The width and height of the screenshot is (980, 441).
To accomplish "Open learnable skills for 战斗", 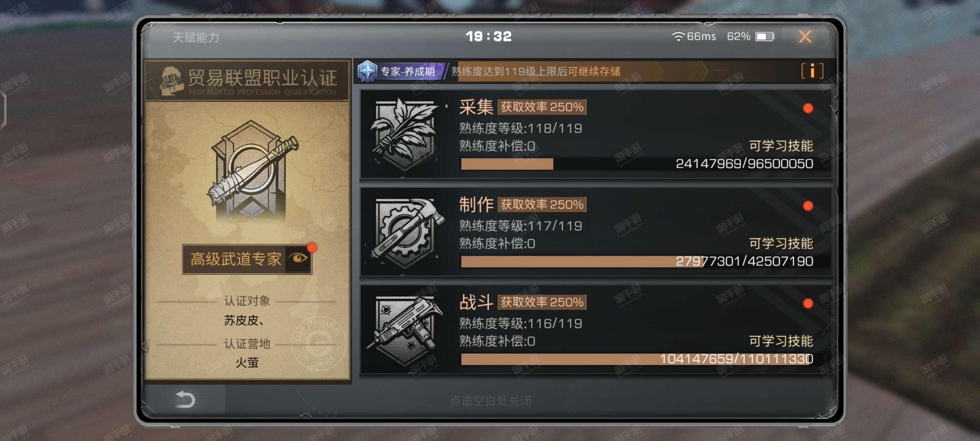I will pyautogui.click(x=780, y=341).
